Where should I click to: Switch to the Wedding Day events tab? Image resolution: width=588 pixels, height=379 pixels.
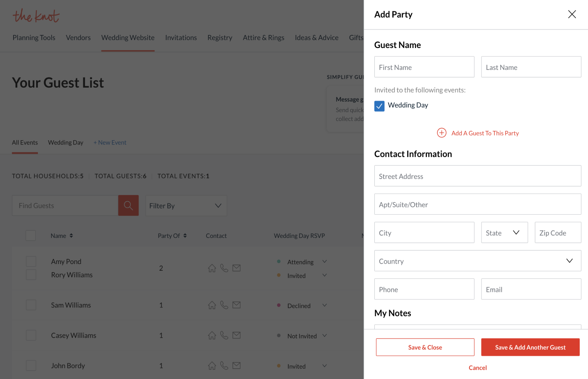(x=66, y=142)
